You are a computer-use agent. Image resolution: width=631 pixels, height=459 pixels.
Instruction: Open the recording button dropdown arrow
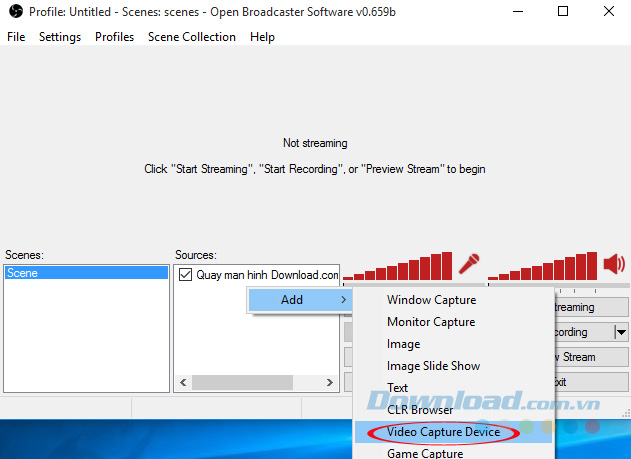pos(621,332)
